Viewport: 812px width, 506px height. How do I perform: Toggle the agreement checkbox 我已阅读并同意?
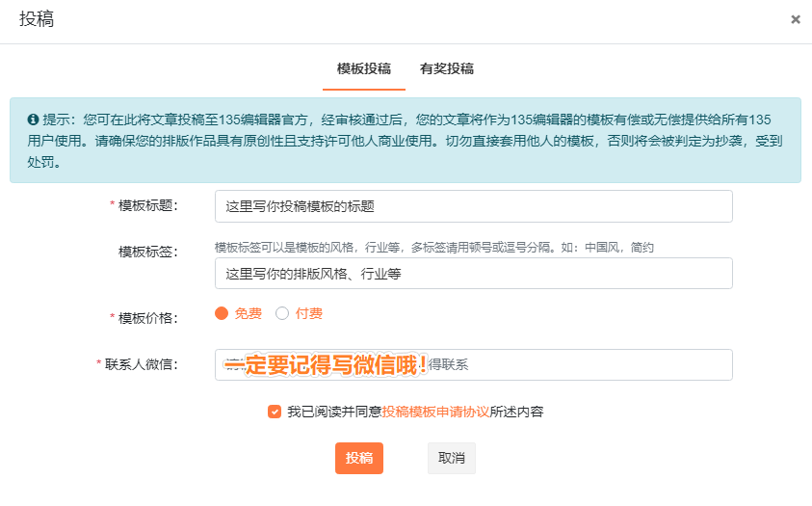(275, 412)
